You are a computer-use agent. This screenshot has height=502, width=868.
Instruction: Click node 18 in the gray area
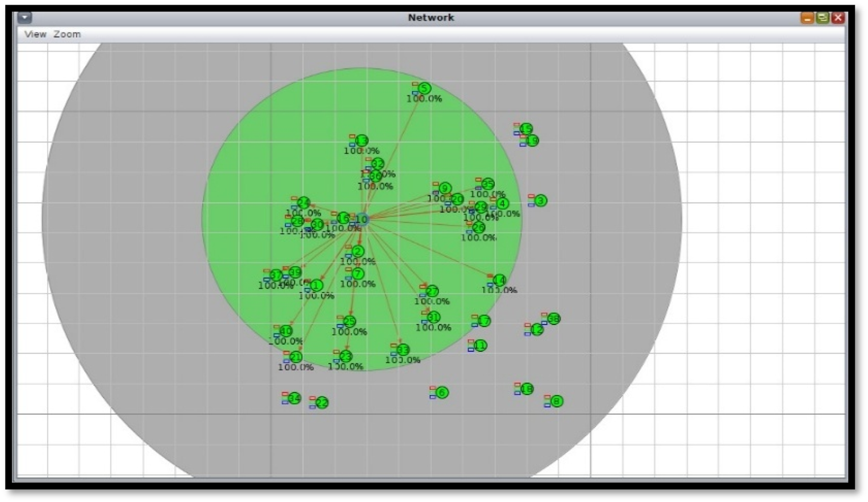click(527, 389)
